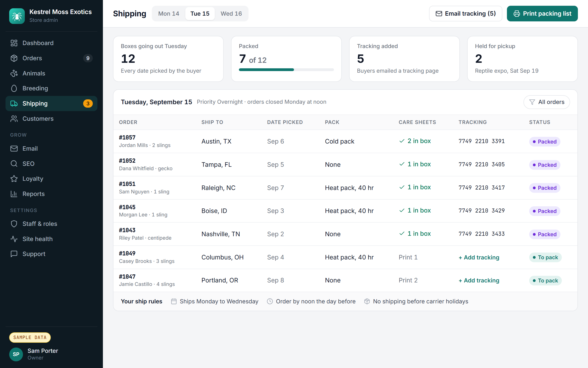Click the Print packing list button
588x368 pixels.
click(x=542, y=14)
